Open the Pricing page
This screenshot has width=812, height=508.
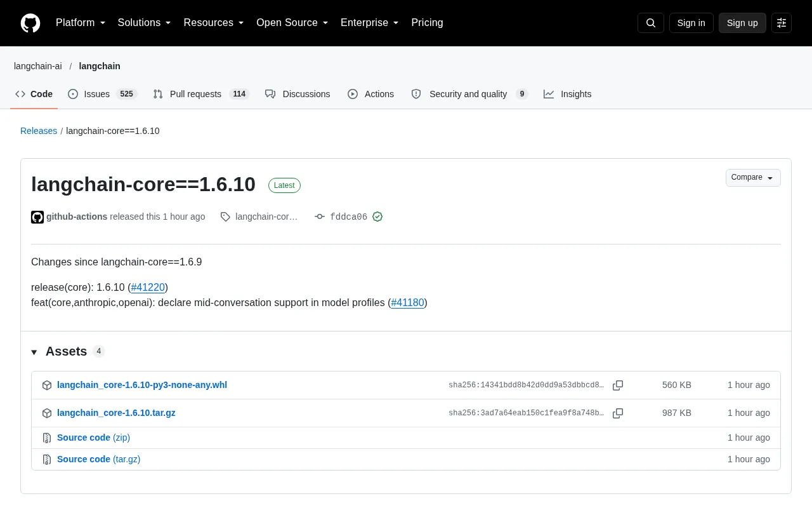point(427,23)
